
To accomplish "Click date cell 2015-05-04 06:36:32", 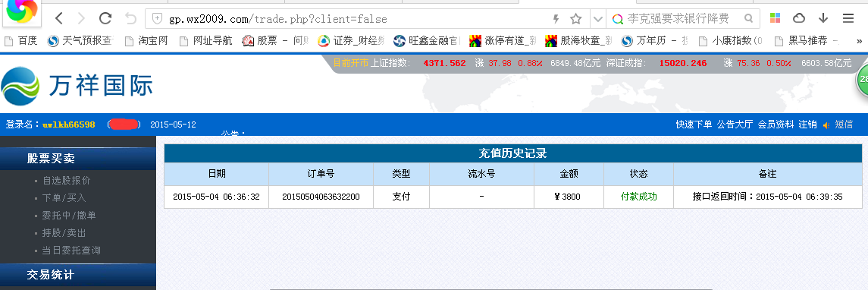I will pos(217,197).
